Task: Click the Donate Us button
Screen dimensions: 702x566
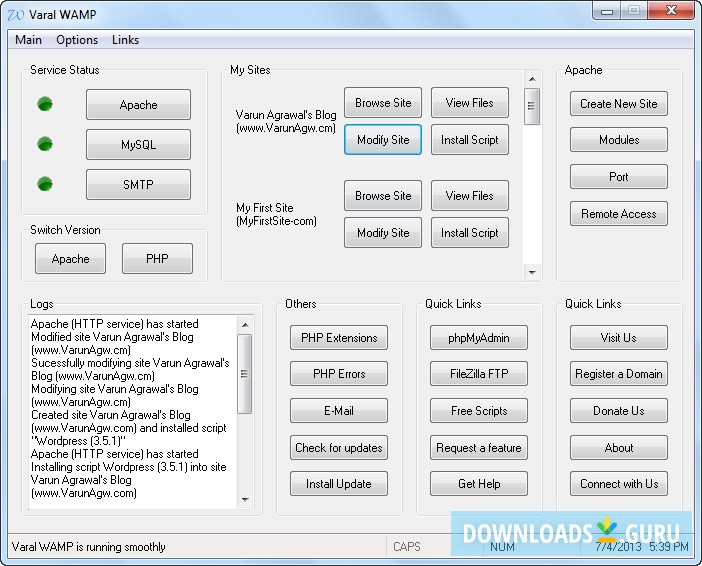Action: coord(619,411)
